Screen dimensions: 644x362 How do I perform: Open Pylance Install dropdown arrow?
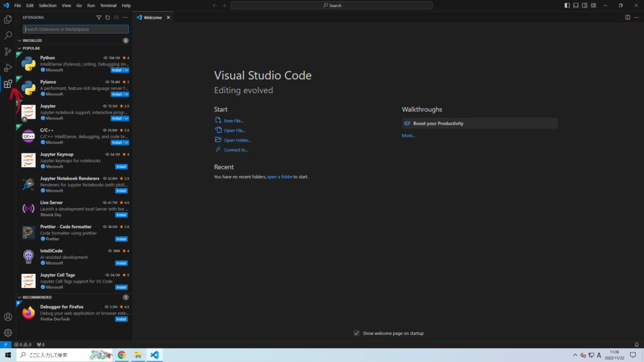click(x=126, y=94)
